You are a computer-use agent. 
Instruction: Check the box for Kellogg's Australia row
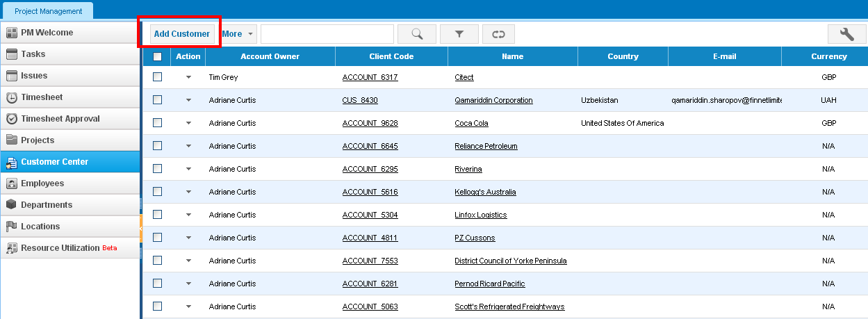click(157, 192)
